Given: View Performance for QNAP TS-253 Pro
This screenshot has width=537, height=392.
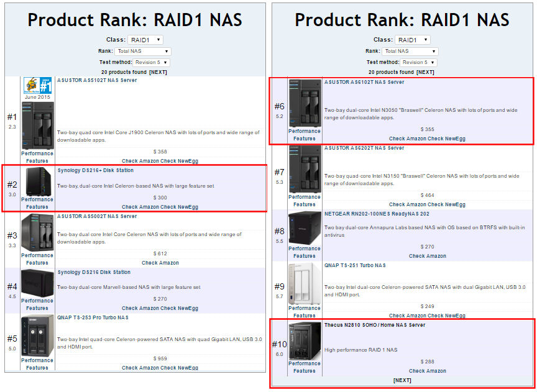Looking at the screenshot, I should click(37, 360).
